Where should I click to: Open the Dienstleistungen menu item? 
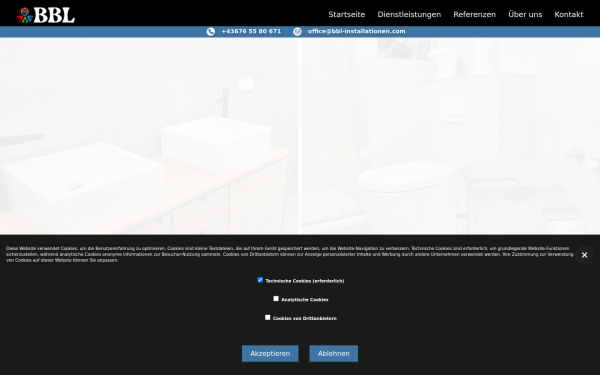409,15
